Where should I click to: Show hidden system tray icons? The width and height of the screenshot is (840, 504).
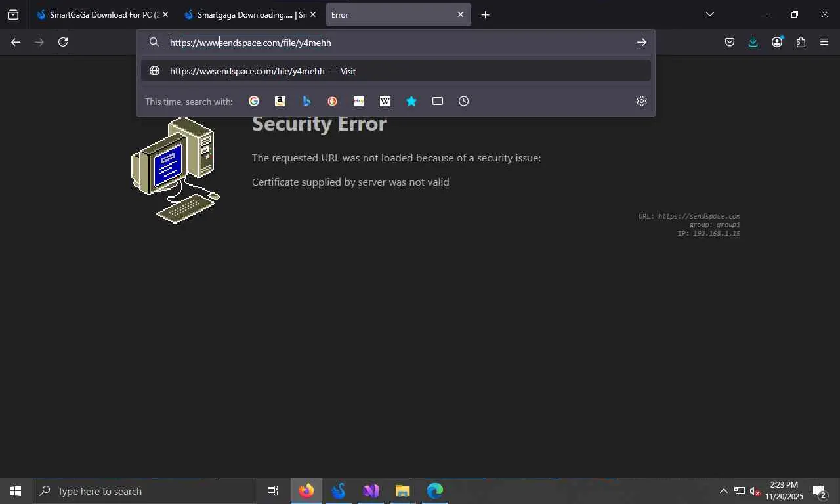tap(723, 491)
